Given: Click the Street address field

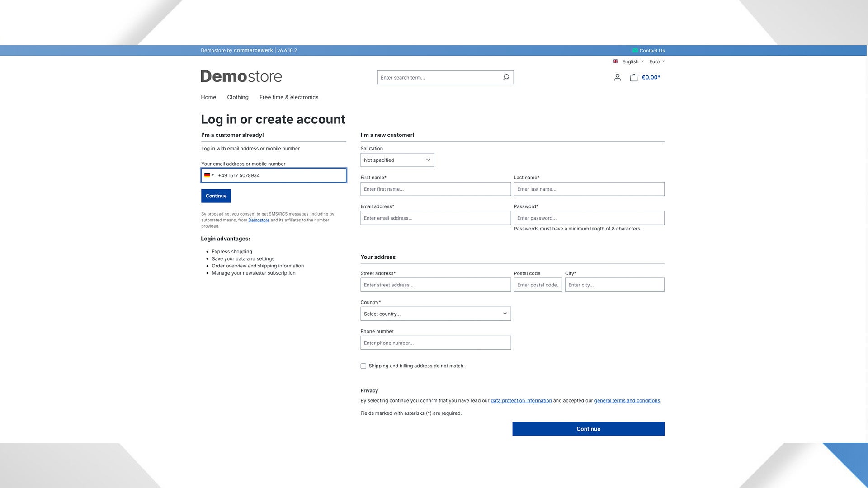Looking at the screenshot, I should [x=436, y=285].
